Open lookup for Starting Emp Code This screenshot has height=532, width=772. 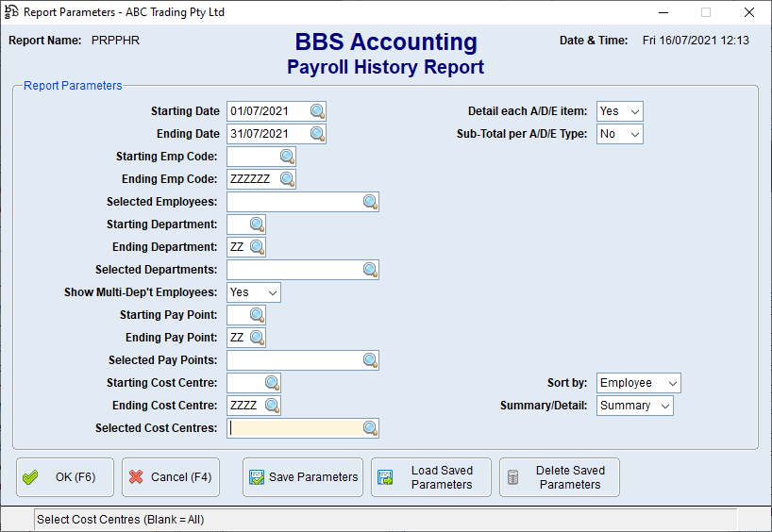point(288,157)
